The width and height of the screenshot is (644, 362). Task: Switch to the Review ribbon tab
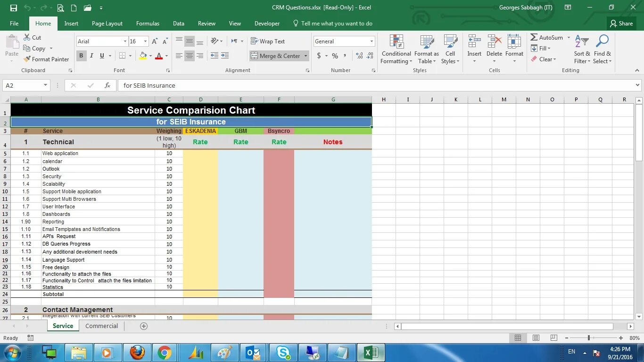(206, 24)
